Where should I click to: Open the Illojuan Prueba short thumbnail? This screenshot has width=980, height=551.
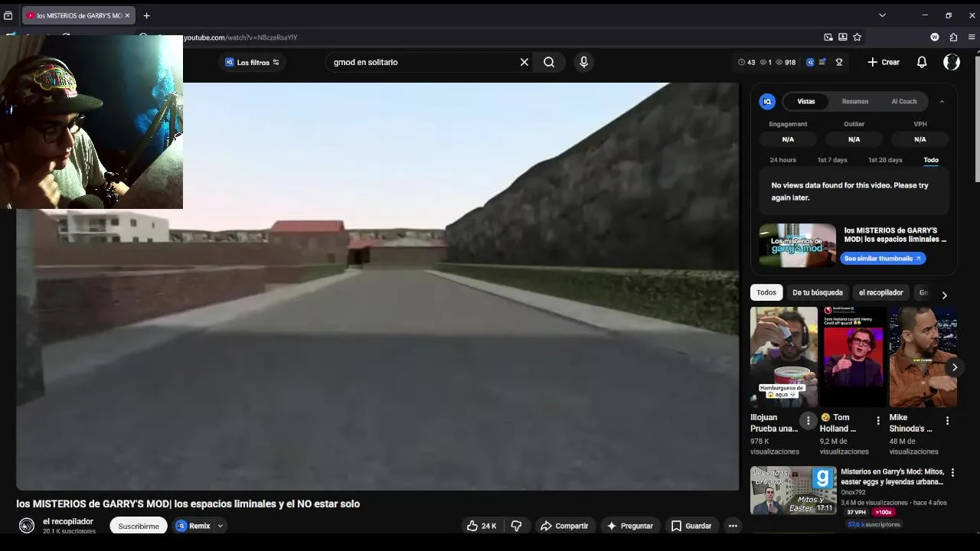click(784, 357)
